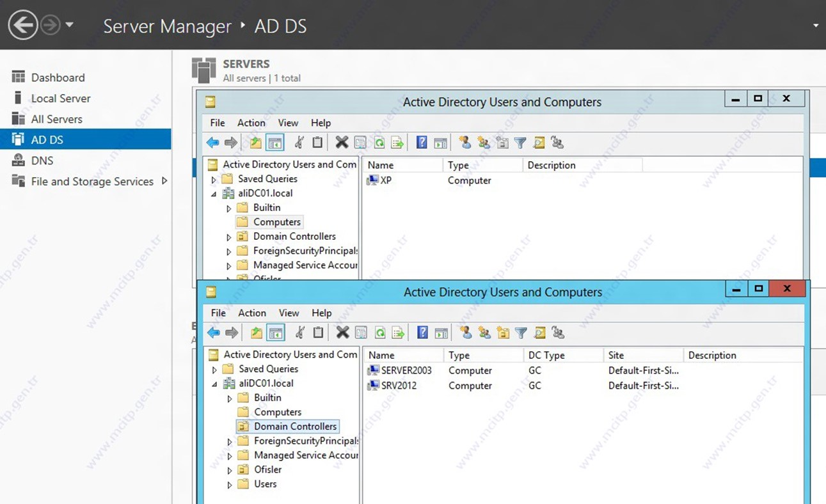Click Create new user icon in front window
The height and width of the screenshot is (504, 826).
click(466, 333)
